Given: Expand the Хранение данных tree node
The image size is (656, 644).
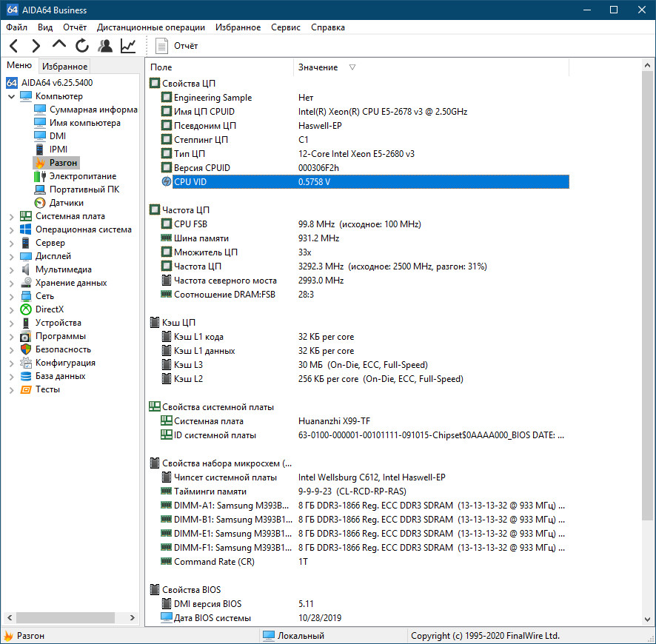Looking at the screenshot, I should (11, 283).
